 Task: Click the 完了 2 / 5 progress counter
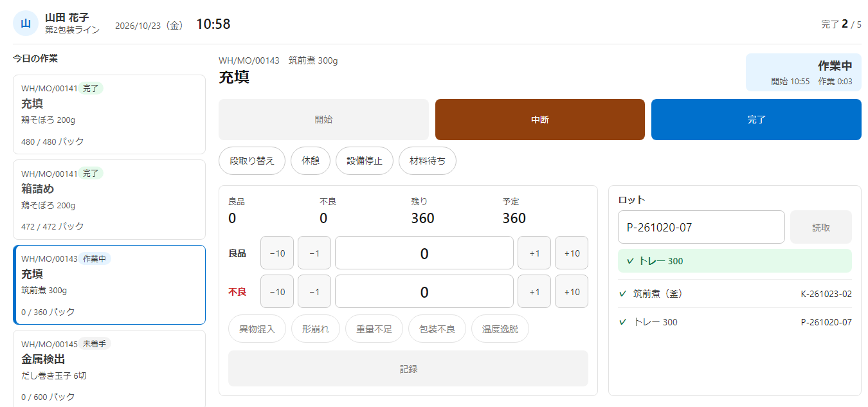841,24
